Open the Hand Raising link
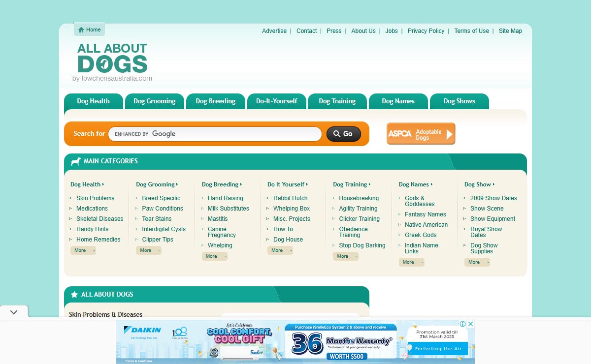The width and height of the screenshot is (591, 364). 225,198
